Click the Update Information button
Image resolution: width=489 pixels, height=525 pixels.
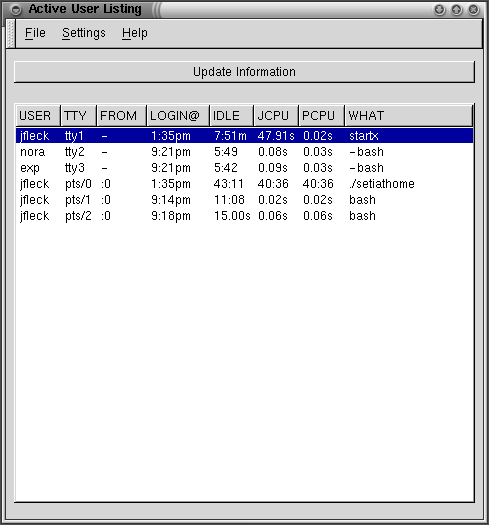244,72
